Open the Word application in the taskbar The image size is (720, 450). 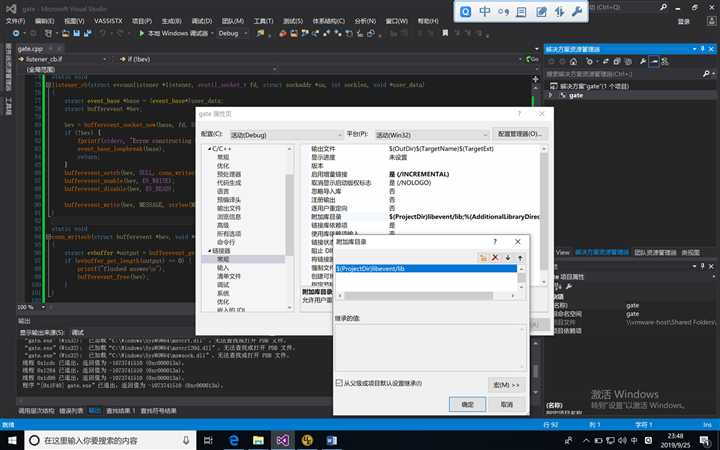[x=331, y=440]
